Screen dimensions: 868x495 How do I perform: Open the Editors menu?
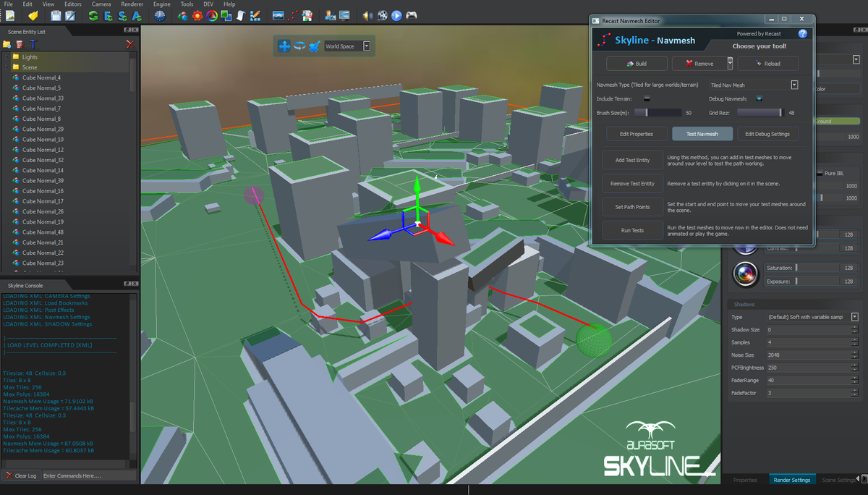point(73,4)
